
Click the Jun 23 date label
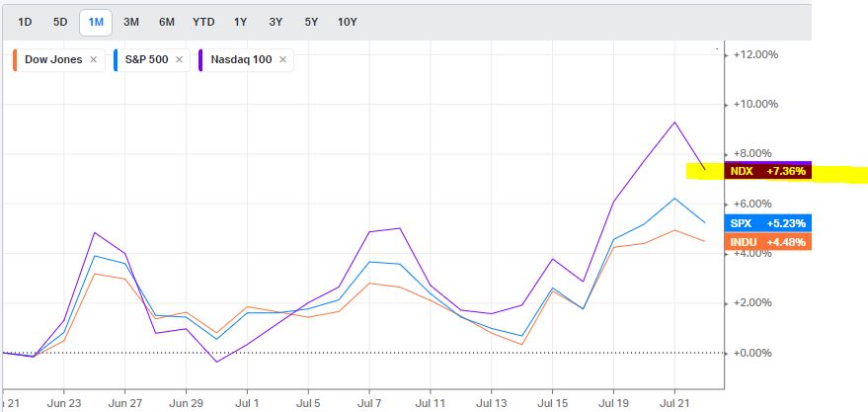(x=63, y=404)
